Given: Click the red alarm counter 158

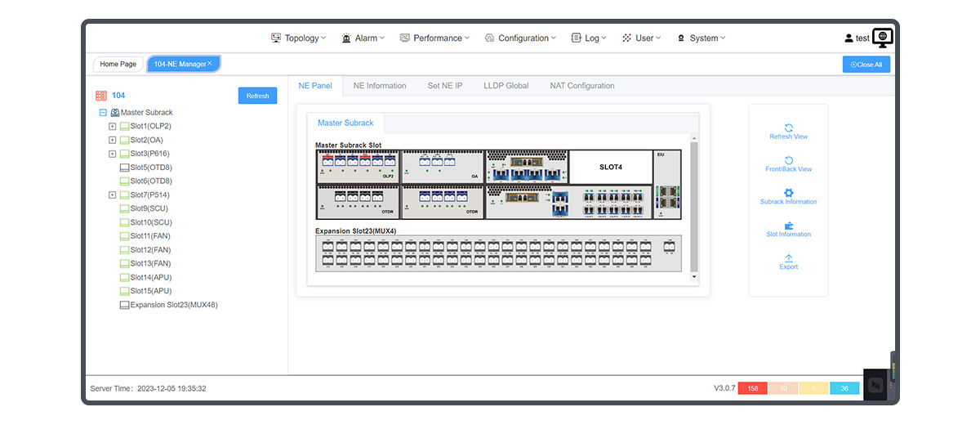Looking at the screenshot, I should tap(752, 388).
